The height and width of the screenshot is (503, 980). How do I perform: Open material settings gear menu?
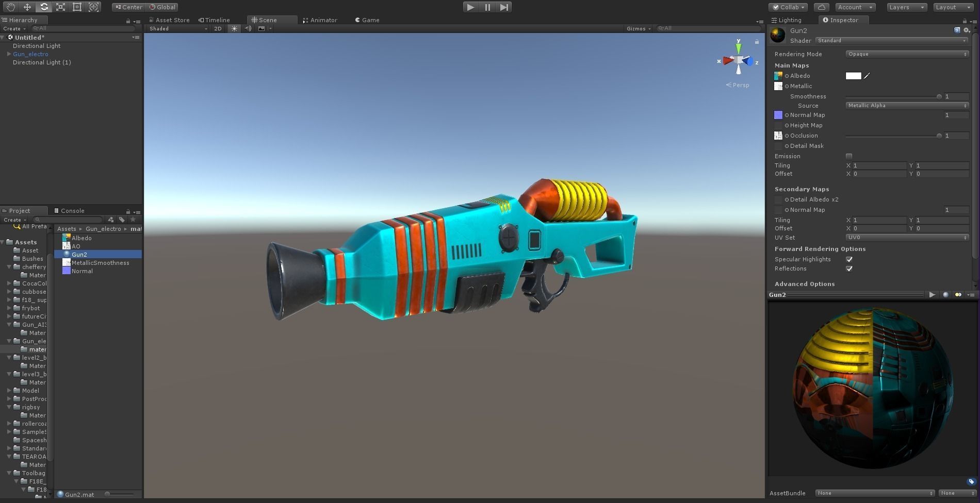[967, 30]
